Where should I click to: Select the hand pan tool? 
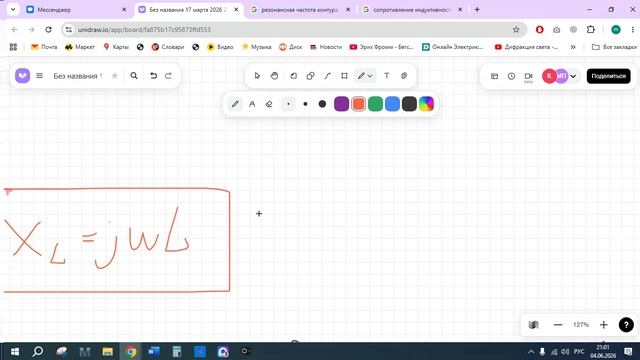pyautogui.click(x=274, y=76)
